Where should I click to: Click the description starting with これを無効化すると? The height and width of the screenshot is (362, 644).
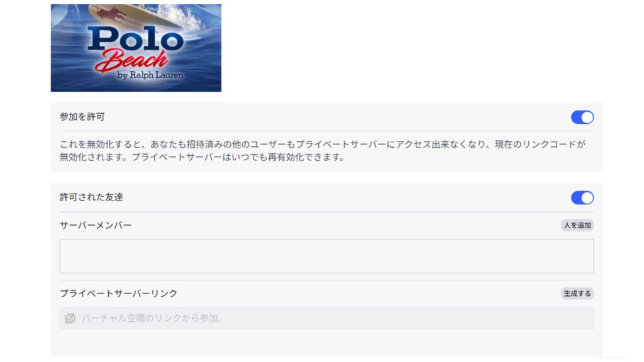click(x=323, y=151)
